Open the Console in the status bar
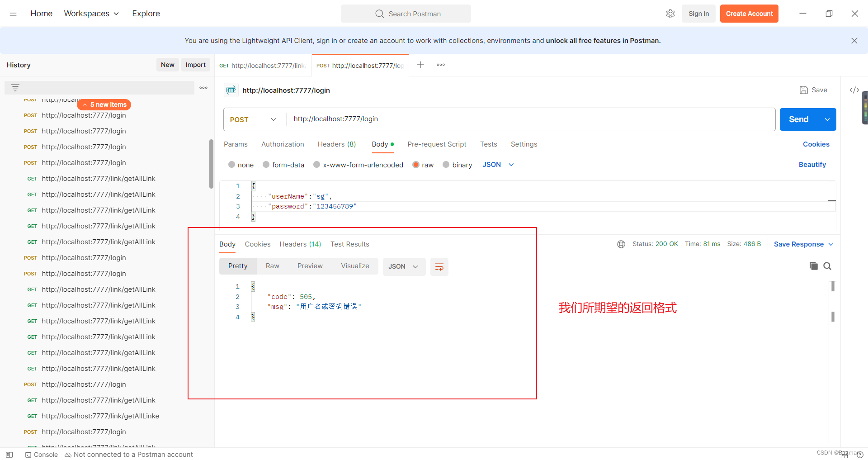Viewport: 868px width, 460px height. 42,455
